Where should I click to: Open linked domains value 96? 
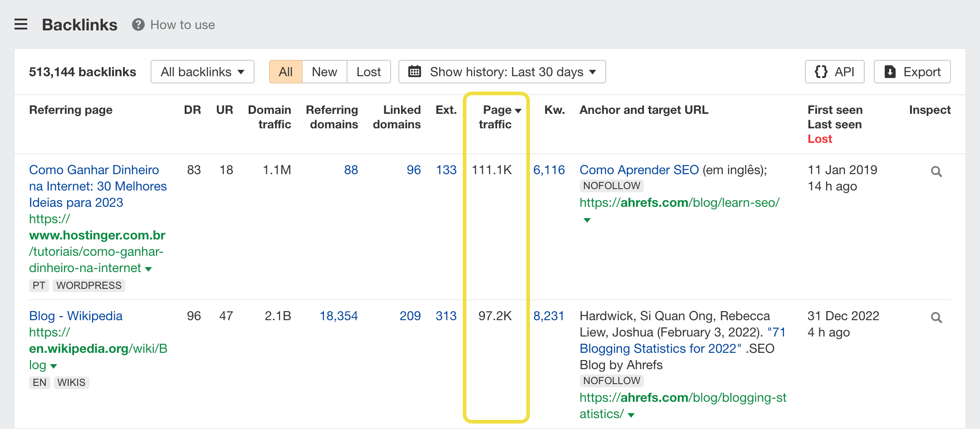414,170
